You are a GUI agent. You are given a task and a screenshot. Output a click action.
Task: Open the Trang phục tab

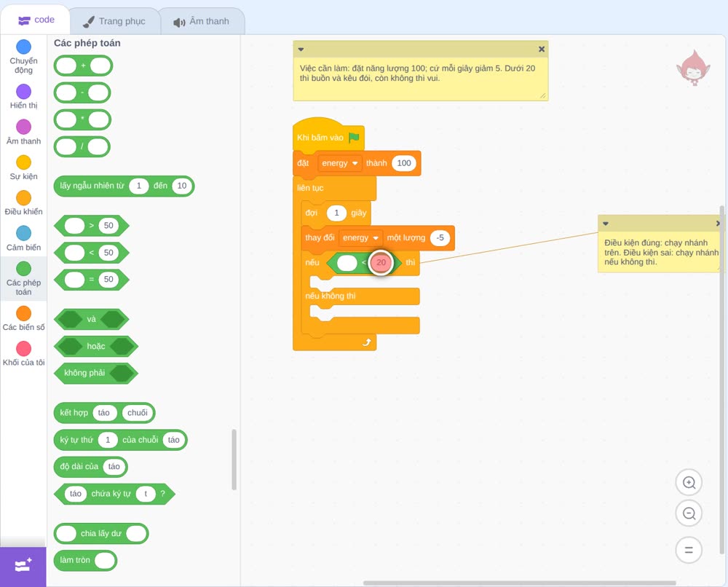(114, 21)
